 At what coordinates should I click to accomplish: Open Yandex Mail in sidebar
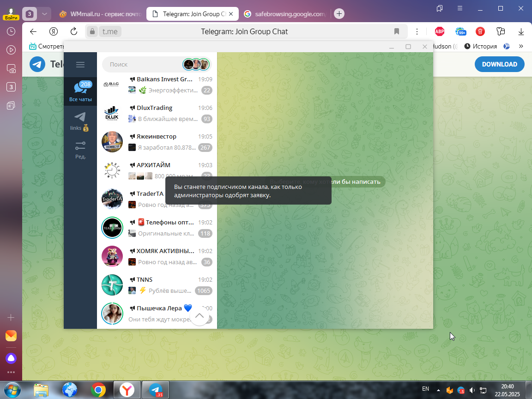pyautogui.click(x=11, y=336)
